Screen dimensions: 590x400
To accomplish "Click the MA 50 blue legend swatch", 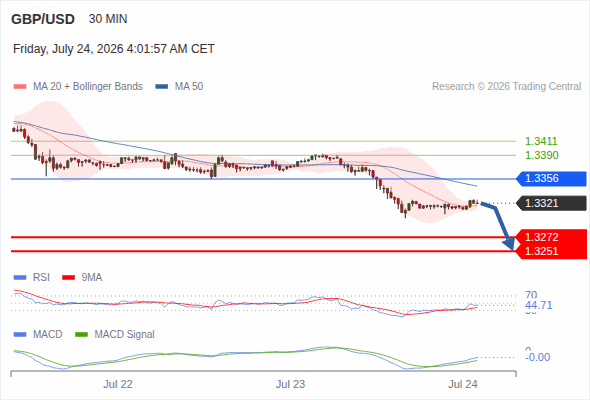I will [x=162, y=87].
